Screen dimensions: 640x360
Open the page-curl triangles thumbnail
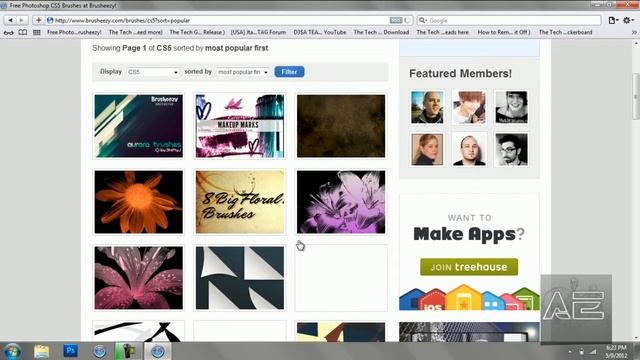pyautogui.click(x=240, y=278)
